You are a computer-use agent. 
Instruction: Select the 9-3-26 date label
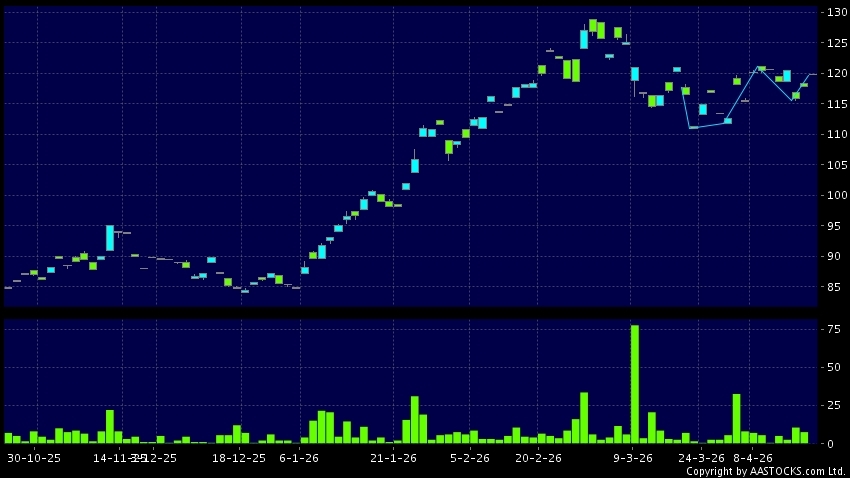tap(633, 458)
